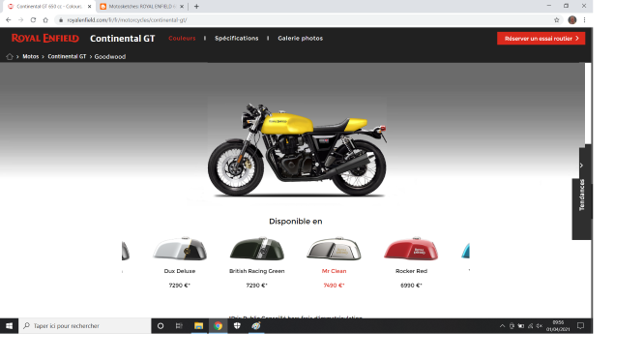Close the Continental GT 650 tab
644x362 pixels.
[90, 7]
